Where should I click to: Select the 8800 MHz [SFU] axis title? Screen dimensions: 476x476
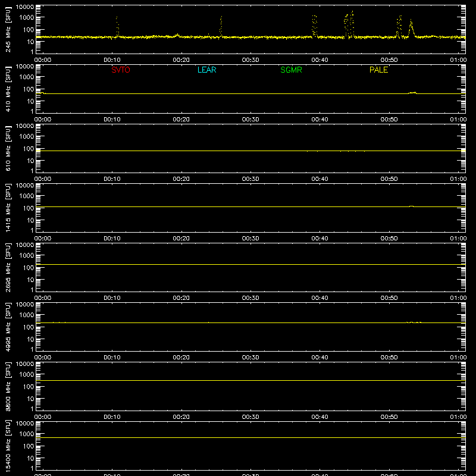[8, 386]
